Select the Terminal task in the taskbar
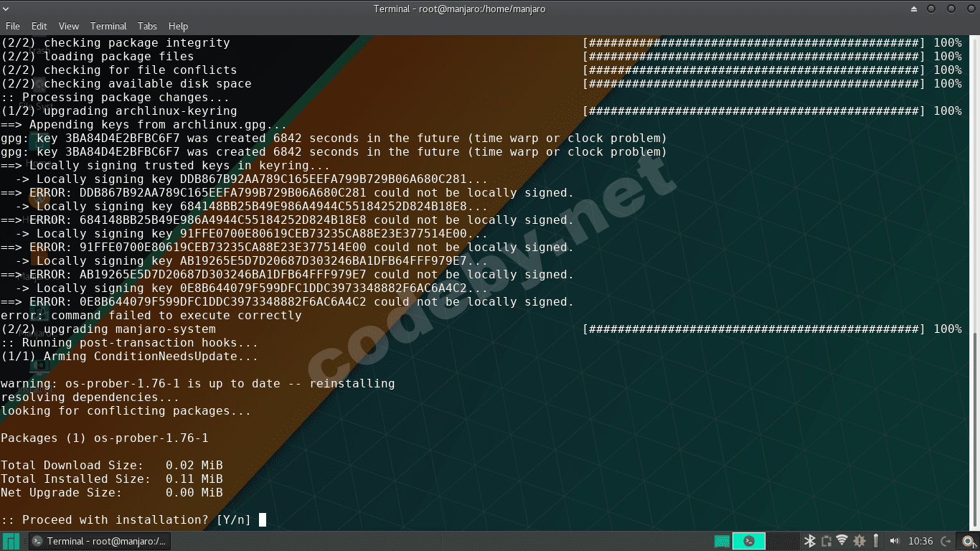The width and height of the screenshot is (980, 551). tap(99, 541)
